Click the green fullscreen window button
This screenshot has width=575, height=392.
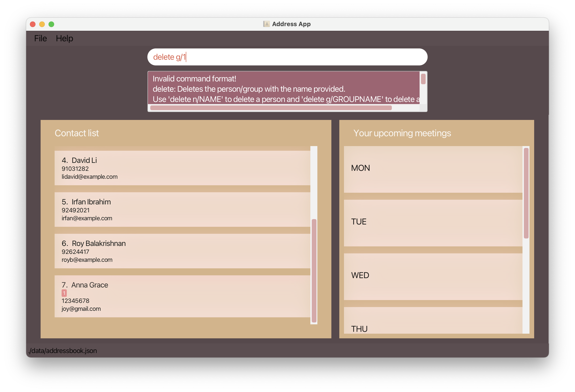(51, 24)
